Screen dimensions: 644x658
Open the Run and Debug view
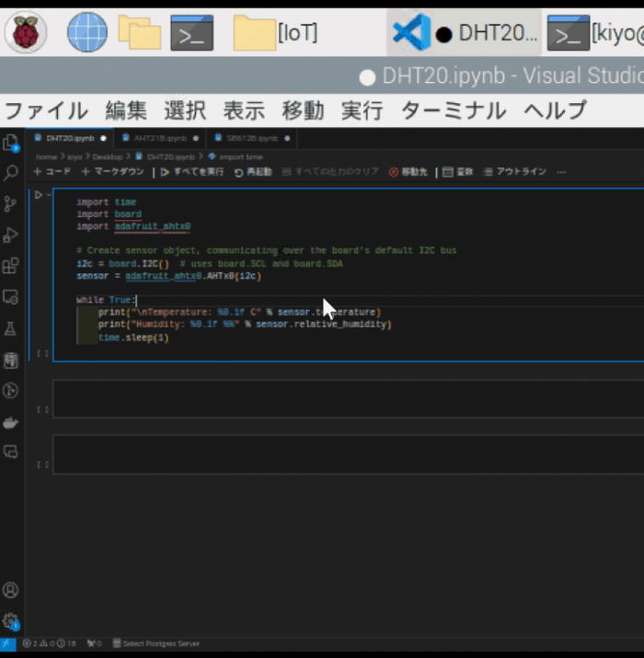10,235
